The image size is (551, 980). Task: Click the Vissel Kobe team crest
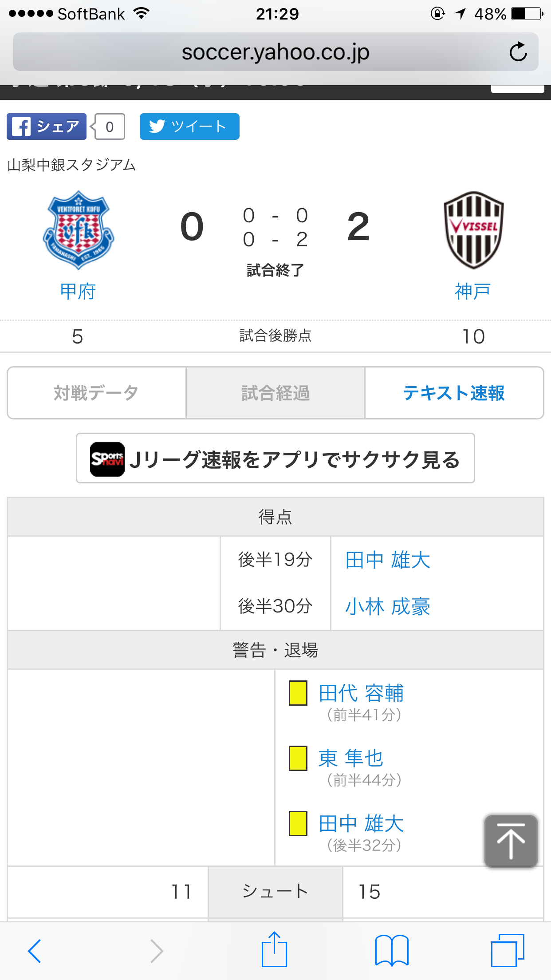click(473, 230)
